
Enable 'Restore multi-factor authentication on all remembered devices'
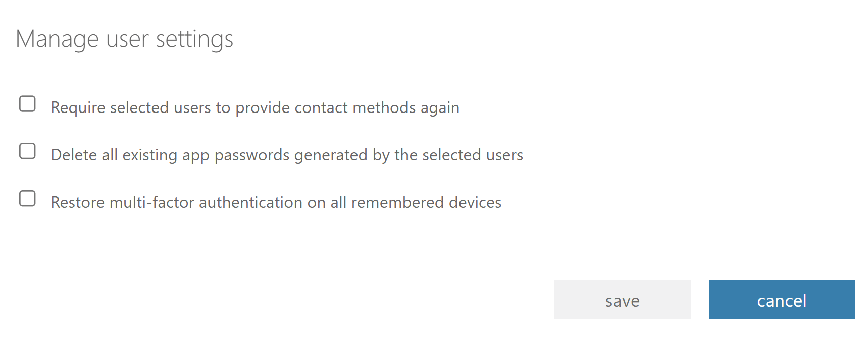tap(27, 199)
